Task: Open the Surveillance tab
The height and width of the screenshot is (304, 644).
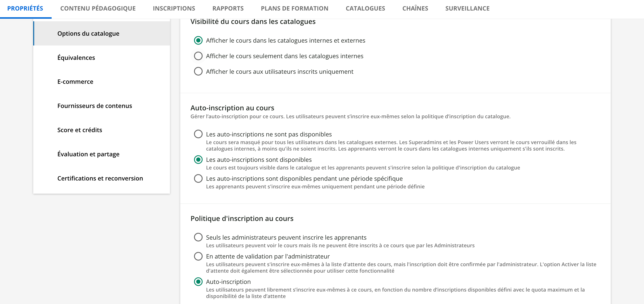Action: click(467, 9)
